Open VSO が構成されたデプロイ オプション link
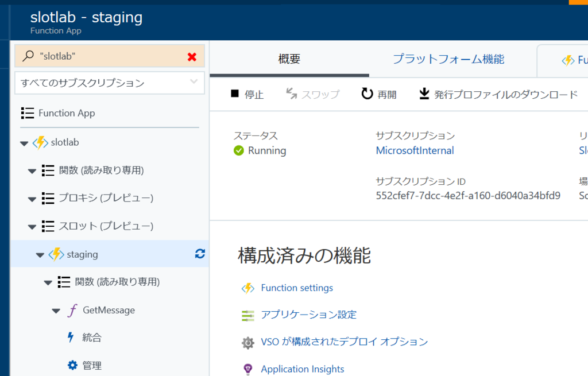Screen dimensions: 588x376 pyautogui.click(x=345, y=342)
